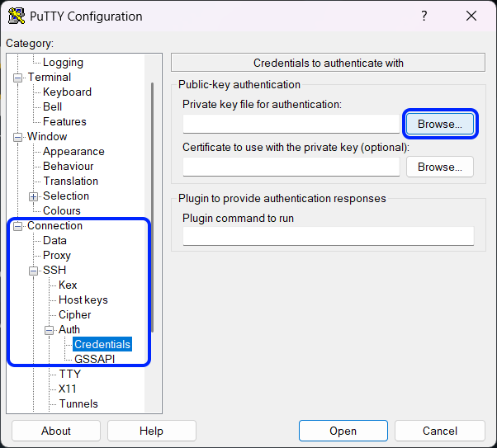Click 'Private key file for authentication:' label
The height and width of the screenshot is (448, 497).
(263, 104)
